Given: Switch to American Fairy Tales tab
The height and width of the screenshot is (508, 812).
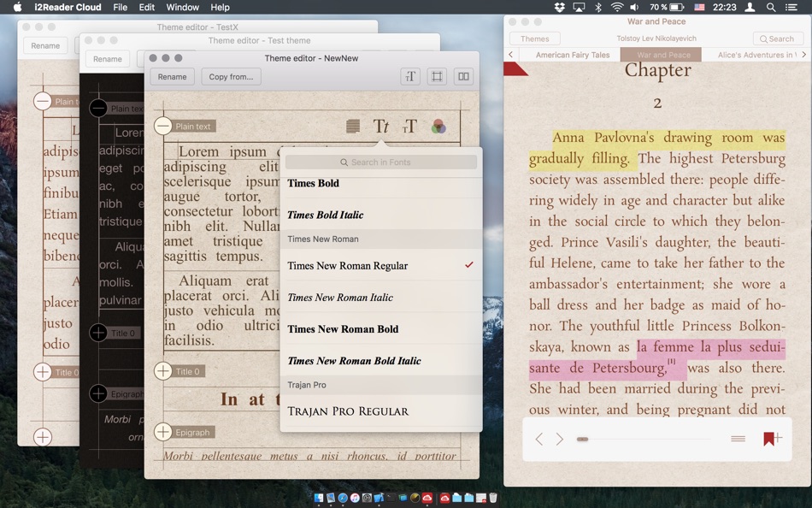Looking at the screenshot, I should pyautogui.click(x=572, y=55).
